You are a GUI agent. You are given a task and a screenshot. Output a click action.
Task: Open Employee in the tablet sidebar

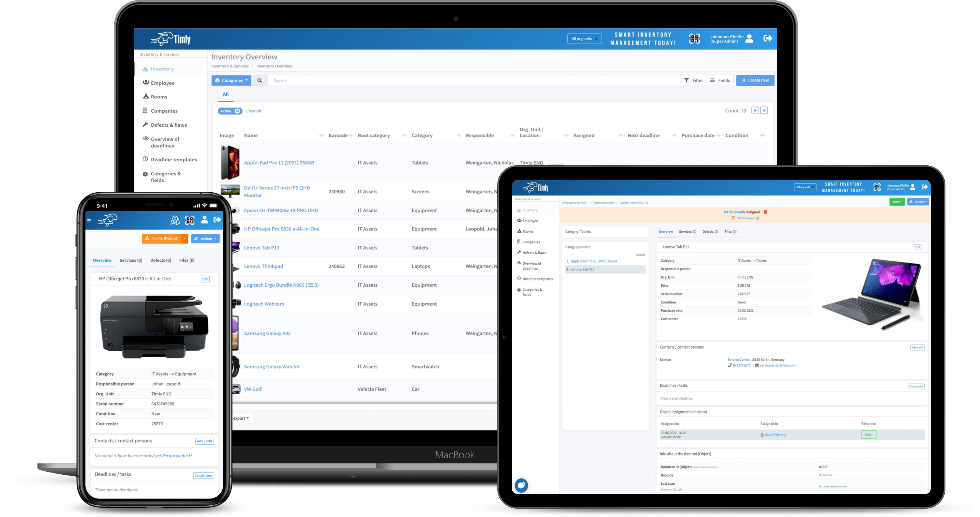coord(527,221)
